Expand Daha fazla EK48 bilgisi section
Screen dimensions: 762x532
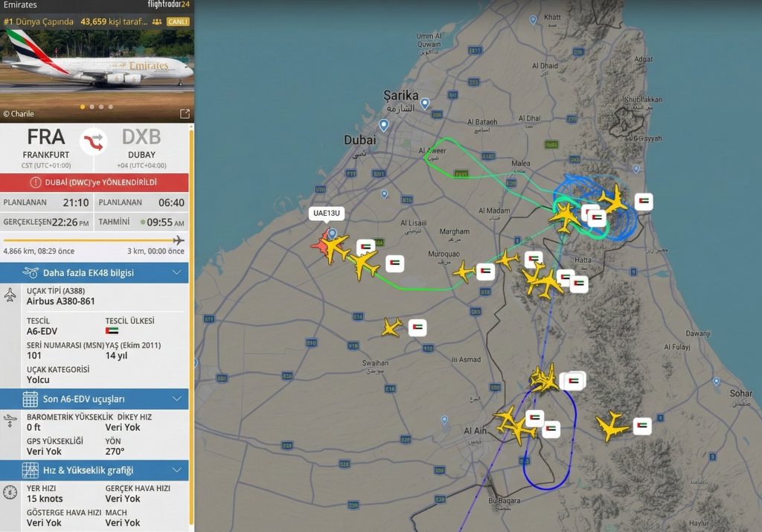(x=95, y=272)
